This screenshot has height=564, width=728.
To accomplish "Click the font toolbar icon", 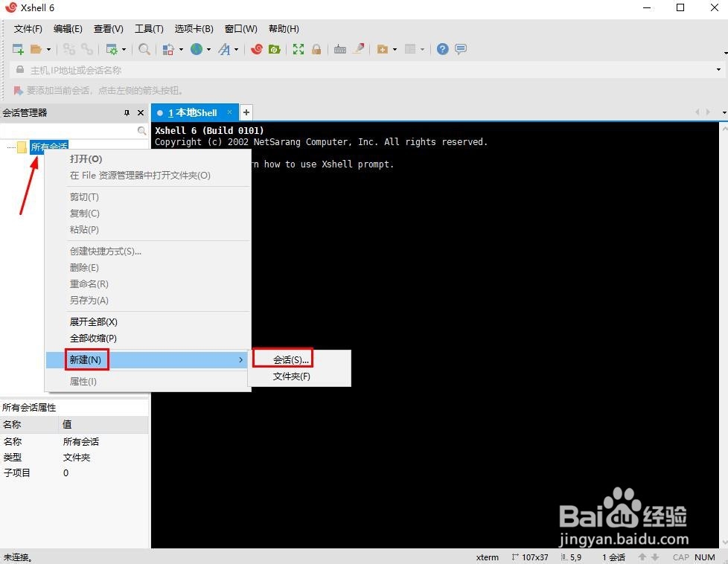I will tap(224, 49).
